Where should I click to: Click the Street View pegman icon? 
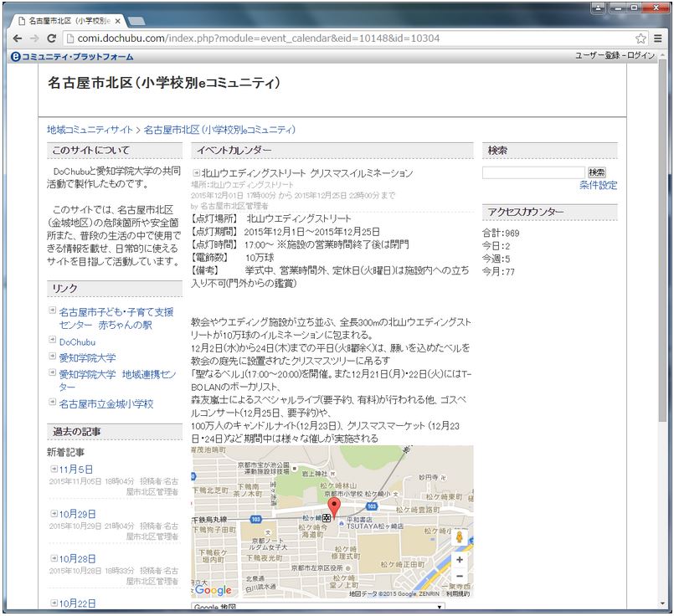pos(460,536)
